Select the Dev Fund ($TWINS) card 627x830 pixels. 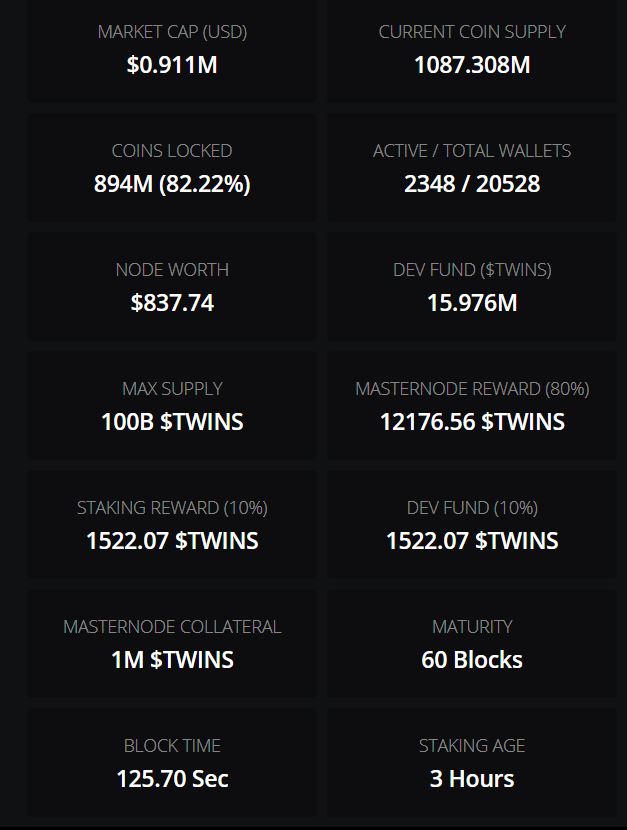coord(472,287)
